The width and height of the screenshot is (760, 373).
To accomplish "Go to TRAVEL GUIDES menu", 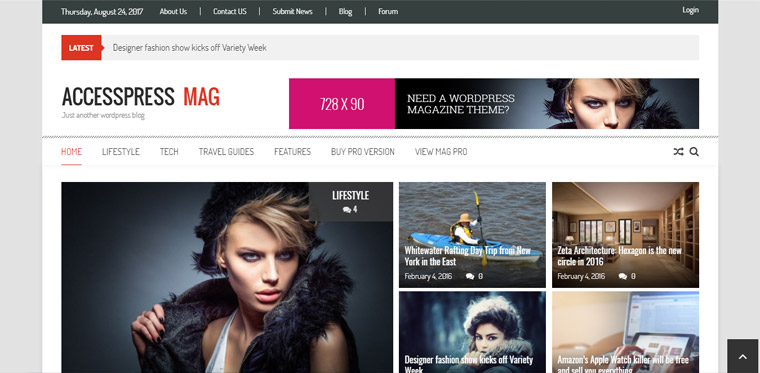I will [x=226, y=152].
